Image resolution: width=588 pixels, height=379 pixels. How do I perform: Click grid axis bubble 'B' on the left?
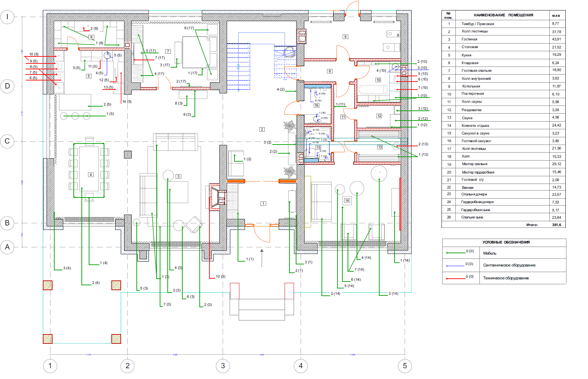click(x=7, y=223)
